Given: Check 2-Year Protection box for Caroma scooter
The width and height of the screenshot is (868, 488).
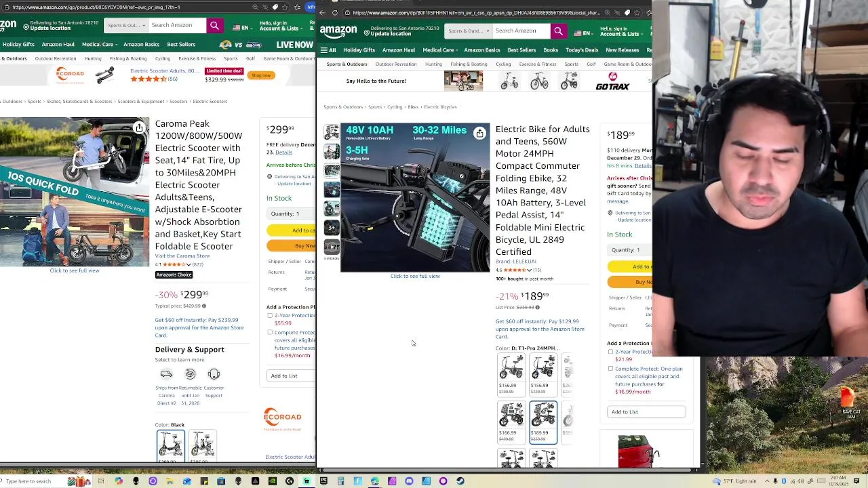Looking at the screenshot, I should coord(270,316).
